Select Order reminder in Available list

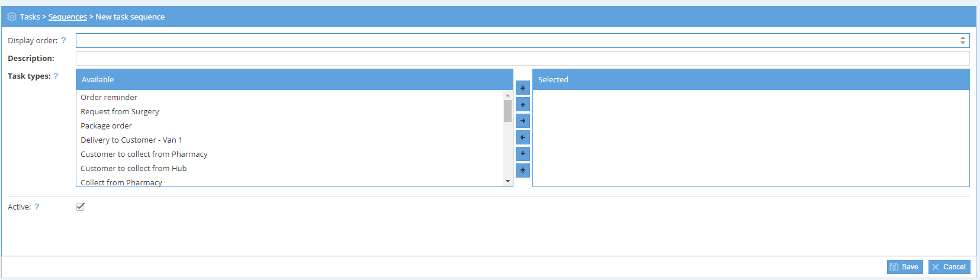coord(109,97)
